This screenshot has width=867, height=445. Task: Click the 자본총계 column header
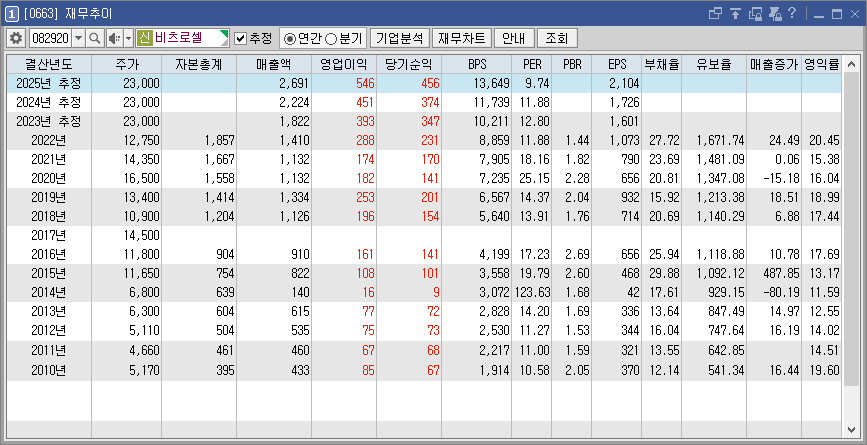(x=199, y=64)
